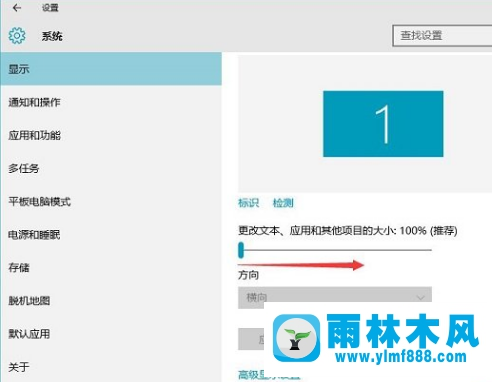Screen dimensions: 492x382
Task: Open 电源和睡眠 settings
Action: pyautogui.click(x=111, y=234)
